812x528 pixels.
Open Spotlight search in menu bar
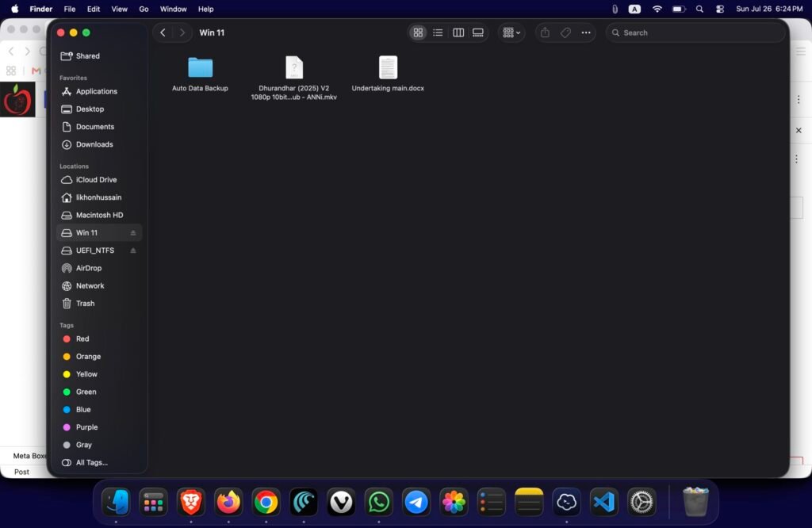[x=699, y=9]
